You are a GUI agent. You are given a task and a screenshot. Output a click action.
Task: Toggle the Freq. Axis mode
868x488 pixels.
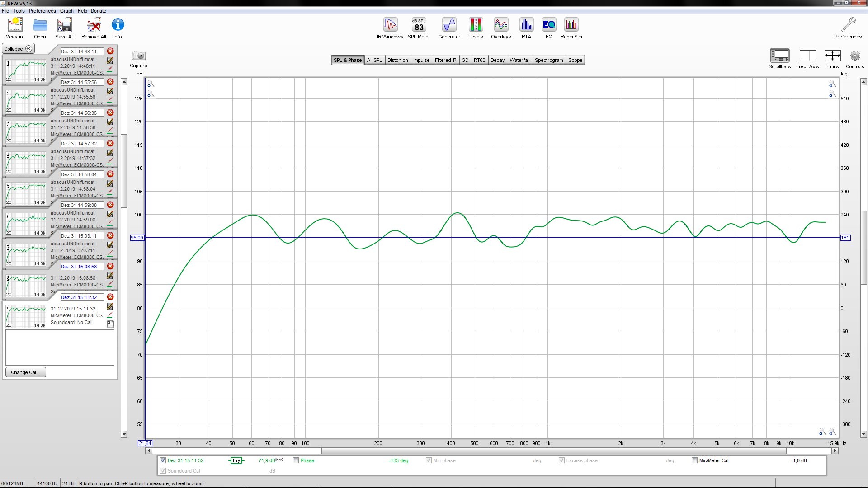click(x=807, y=56)
